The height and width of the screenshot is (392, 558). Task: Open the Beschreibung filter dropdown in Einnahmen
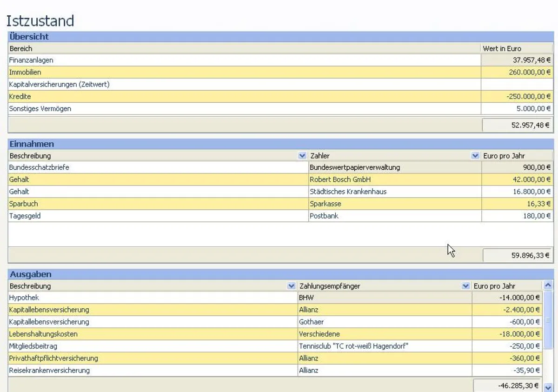point(303,156)
